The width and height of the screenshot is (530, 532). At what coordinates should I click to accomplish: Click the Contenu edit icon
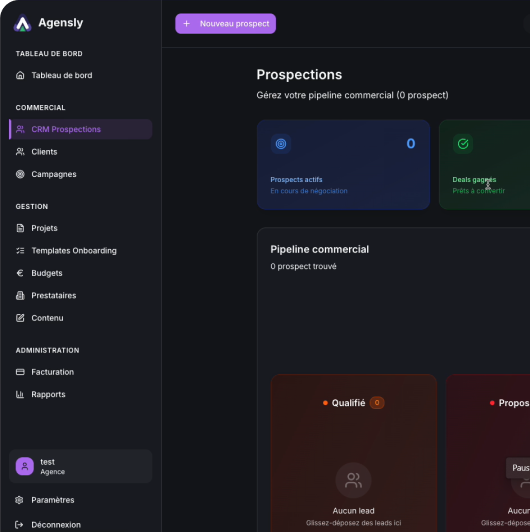pos(20,318)
